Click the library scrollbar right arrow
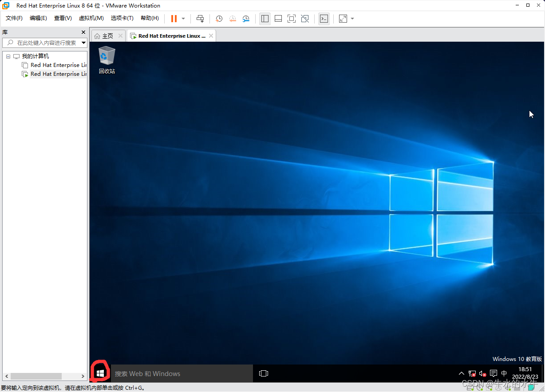Viewport: 545px width, 392px height. tap(83, 376)
